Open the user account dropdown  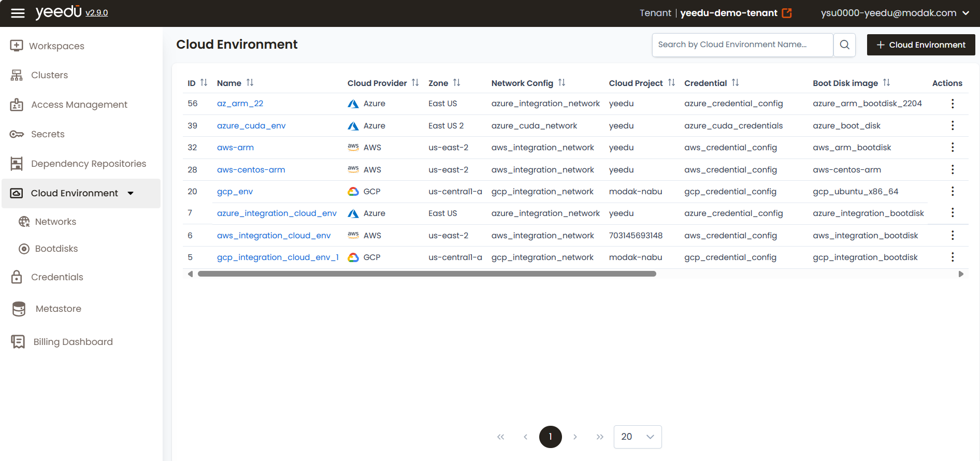(x=895, y=13)
